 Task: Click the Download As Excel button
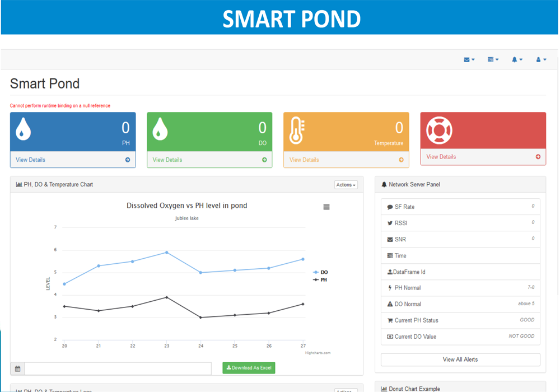[249, 368]
